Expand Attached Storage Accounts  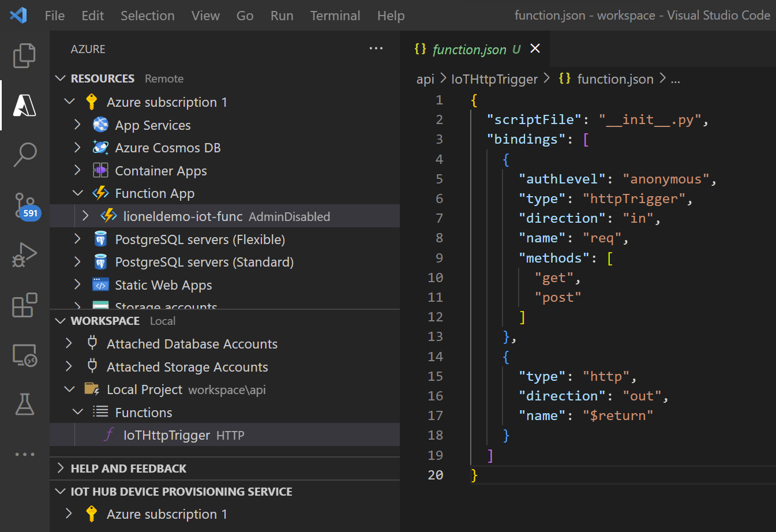pos(69,366)
